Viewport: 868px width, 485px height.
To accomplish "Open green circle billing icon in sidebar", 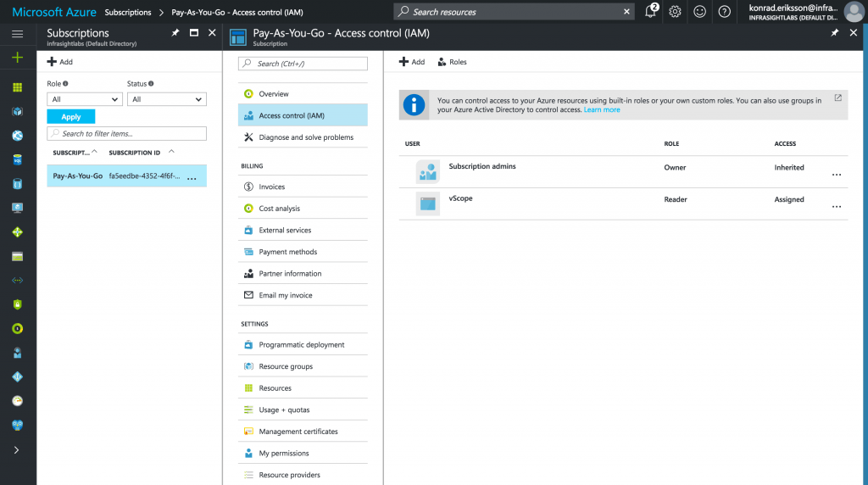I will 17,329.
